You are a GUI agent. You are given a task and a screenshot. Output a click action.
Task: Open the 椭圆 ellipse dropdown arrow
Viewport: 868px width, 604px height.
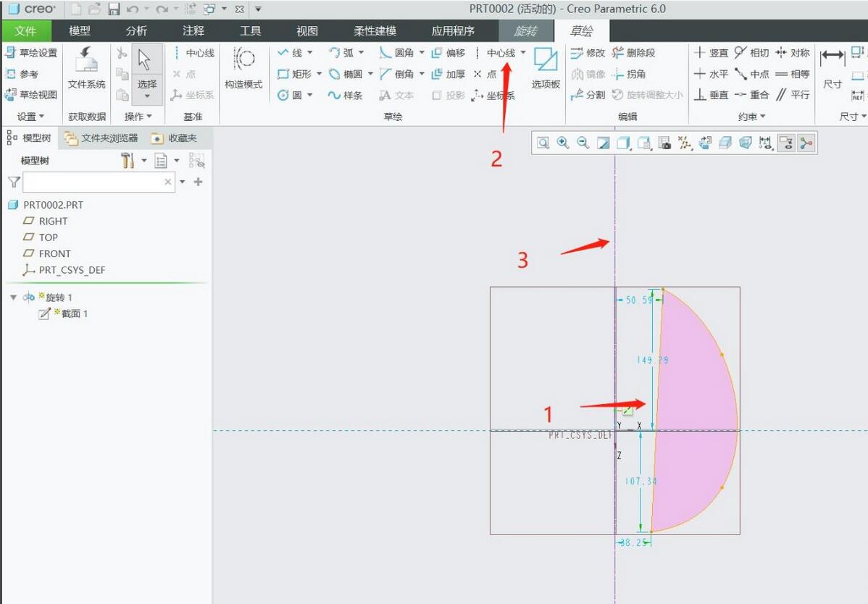click(x=370, y=74)
